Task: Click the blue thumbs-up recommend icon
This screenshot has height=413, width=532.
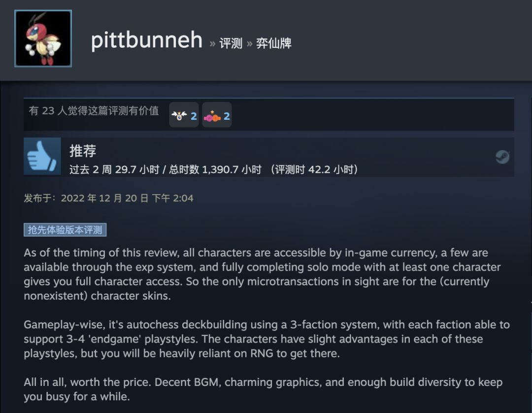Action: tap(42, 156)
